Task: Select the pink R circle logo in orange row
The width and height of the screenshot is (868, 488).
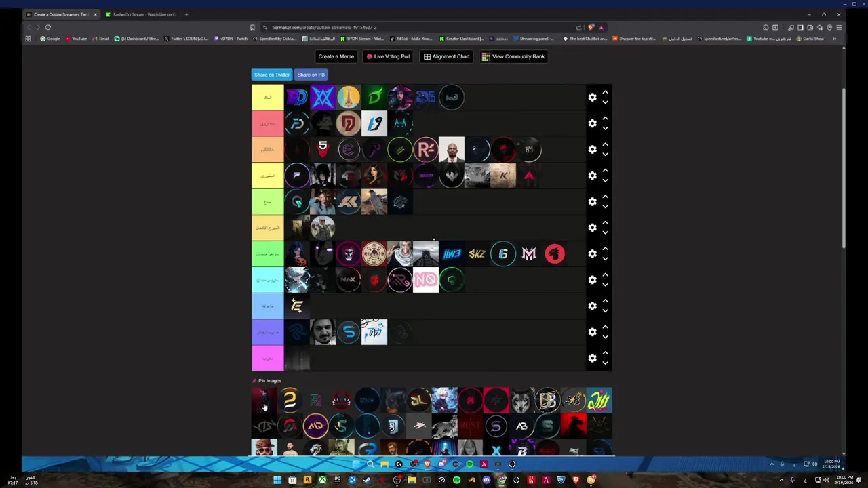Action: [425, 150]
